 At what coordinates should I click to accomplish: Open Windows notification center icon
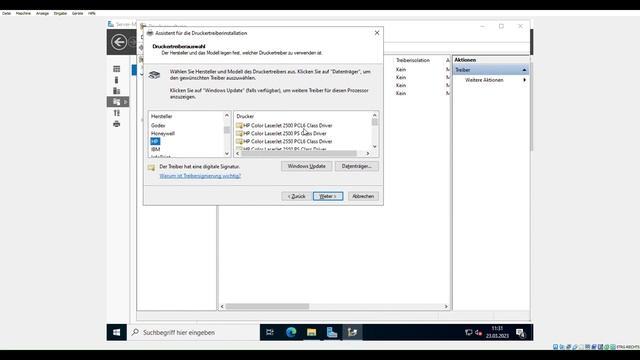520,333
